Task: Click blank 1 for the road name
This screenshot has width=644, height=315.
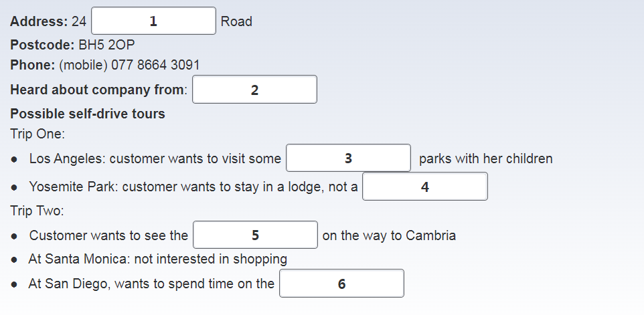Action: pyautogui.click(x=153, y=21)
